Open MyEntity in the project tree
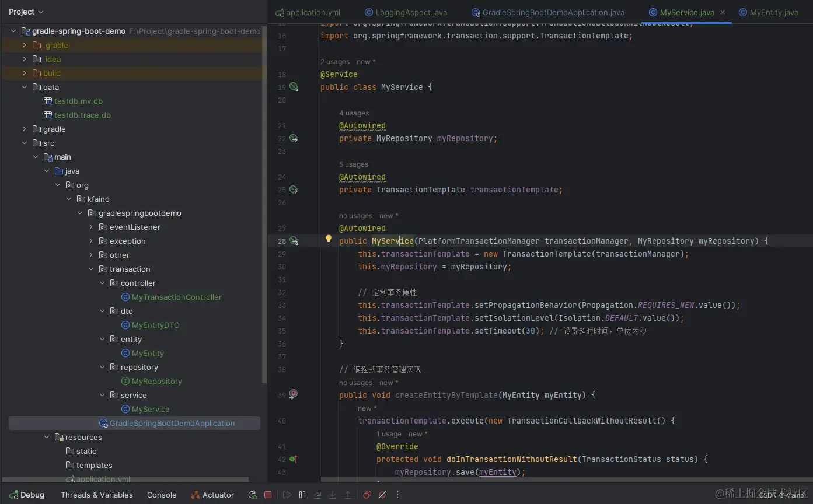Screen dimensions: 813x504 (x=148, y=353)
